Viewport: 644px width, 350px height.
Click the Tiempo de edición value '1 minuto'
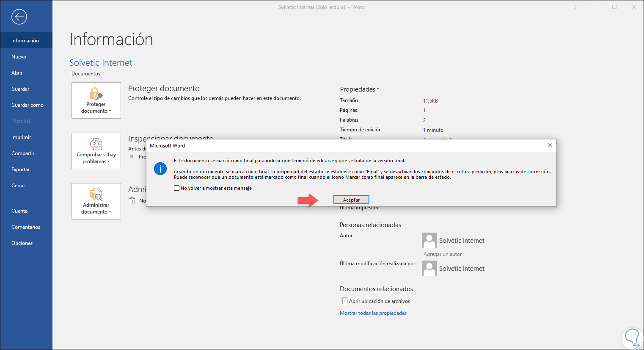pos(433,130)
